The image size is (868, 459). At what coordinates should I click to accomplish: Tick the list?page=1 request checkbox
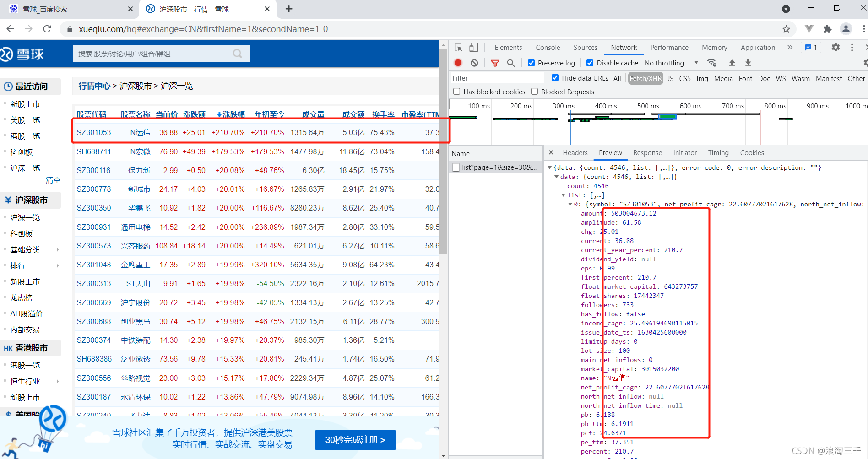(x=456, y=167)
